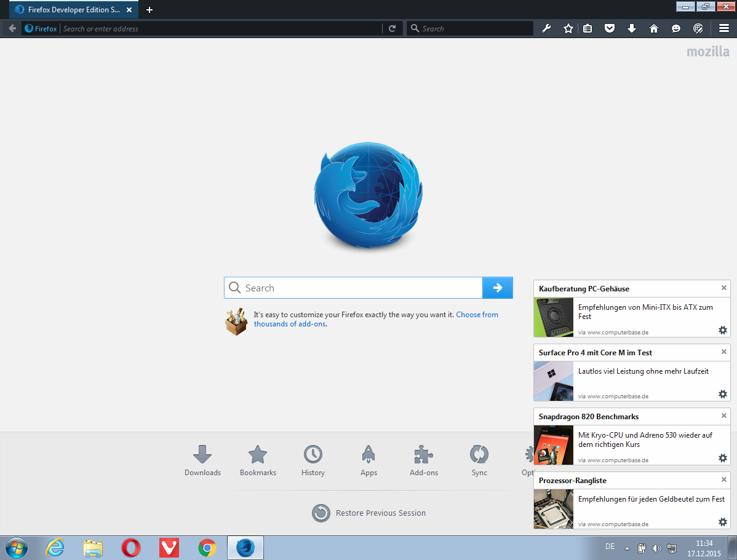Click the globe WebIDE icon in toolbar

[x=698, y=29]
